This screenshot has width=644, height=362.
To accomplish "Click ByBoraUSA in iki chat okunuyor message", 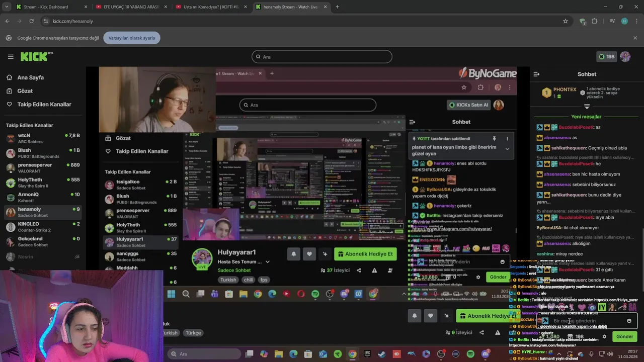I will pyautogui.click(x=549, y=228).
